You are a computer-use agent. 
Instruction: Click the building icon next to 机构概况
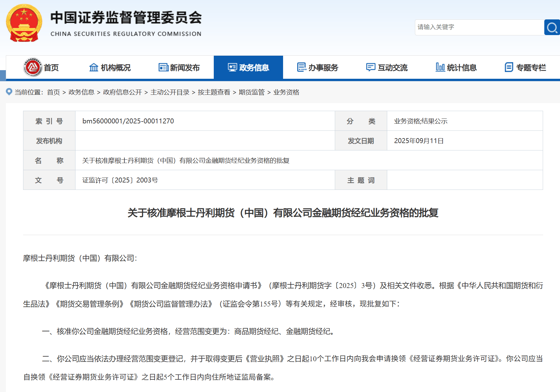click(94, 67)
